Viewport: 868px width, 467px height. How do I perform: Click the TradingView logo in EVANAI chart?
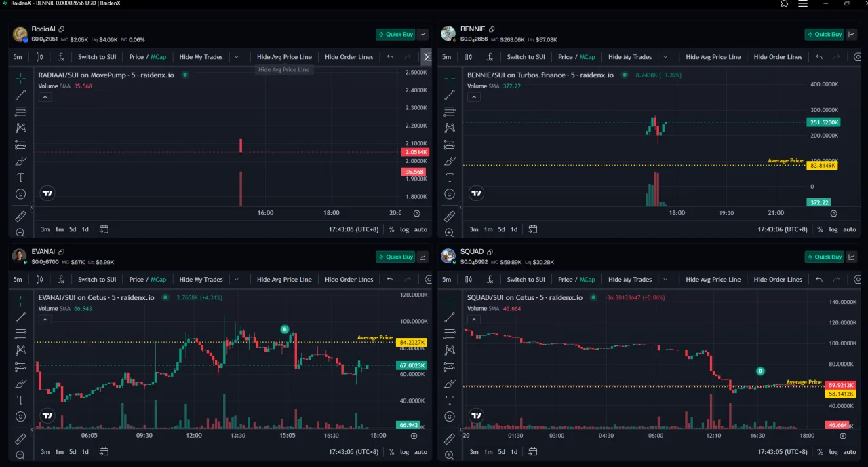[47, 416]
